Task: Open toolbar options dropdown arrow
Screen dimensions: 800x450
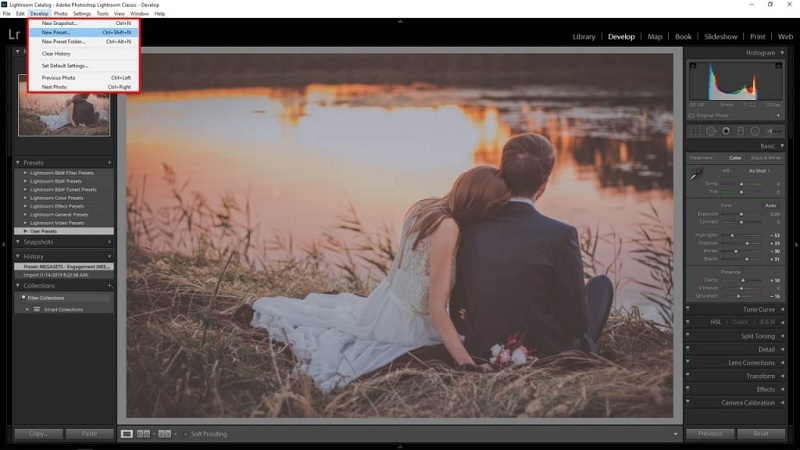Action: [676, 434]
